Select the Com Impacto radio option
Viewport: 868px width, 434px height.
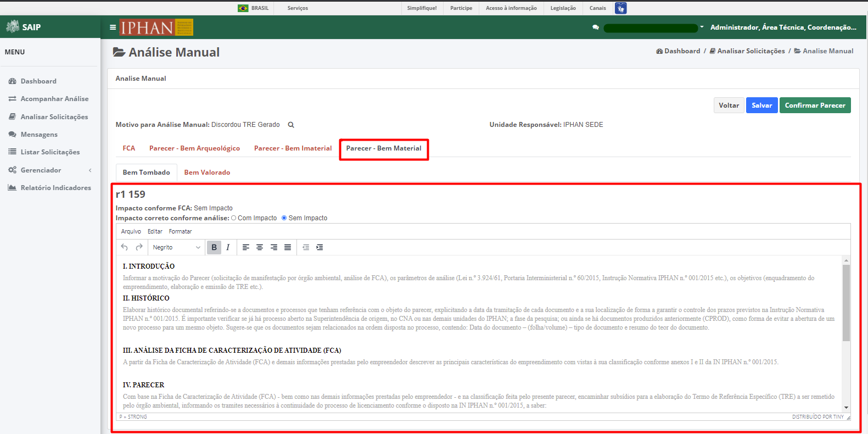pos(234,218)
